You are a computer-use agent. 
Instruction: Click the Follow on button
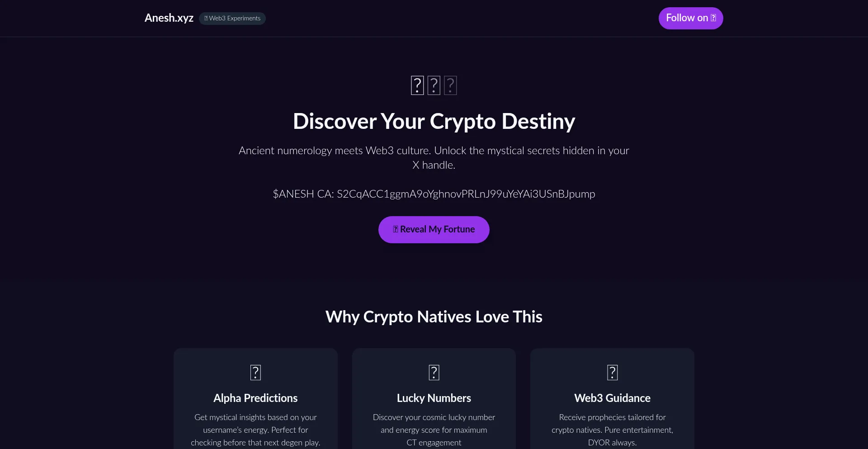[691, 18]
